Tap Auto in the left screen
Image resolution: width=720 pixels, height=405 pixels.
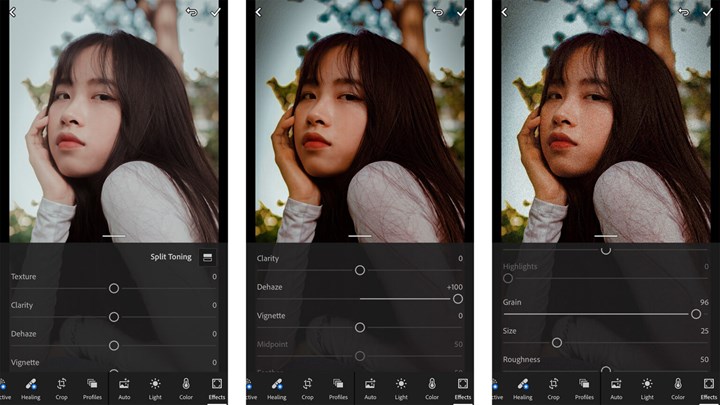(x=124, y=388)
